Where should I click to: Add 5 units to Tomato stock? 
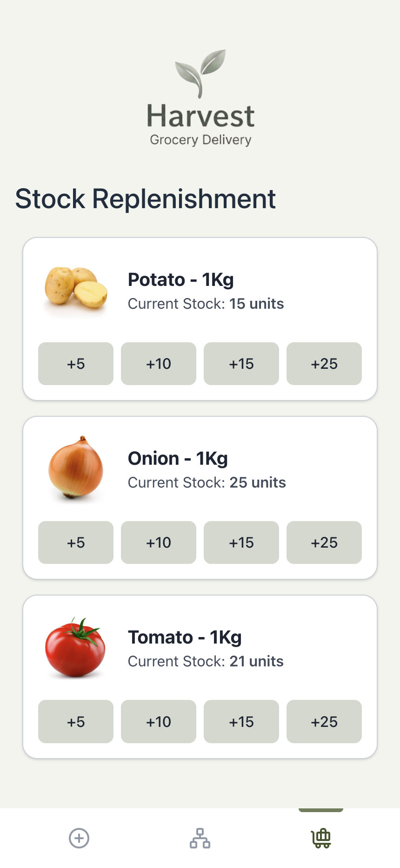tap(76, 721)
